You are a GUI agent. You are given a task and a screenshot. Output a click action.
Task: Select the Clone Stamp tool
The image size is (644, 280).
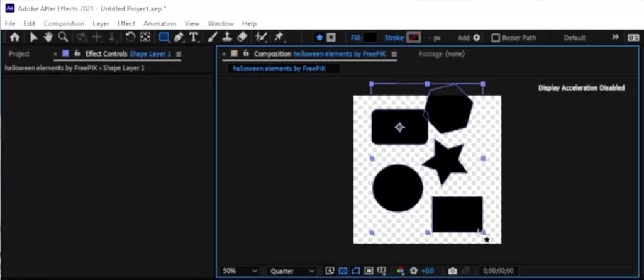click(x=227, y=37)
